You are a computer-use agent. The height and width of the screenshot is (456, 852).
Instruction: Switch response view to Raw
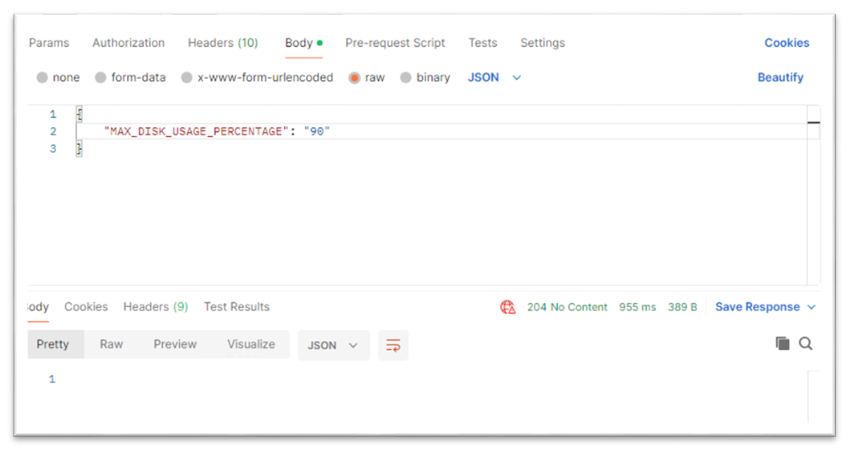click(111, 344)
